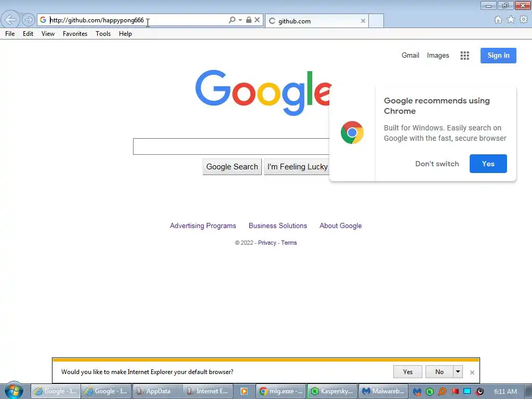Open the Terms link
Image resolution: width=532 pixels, height=399 pixels.
(x=289, y=243)
